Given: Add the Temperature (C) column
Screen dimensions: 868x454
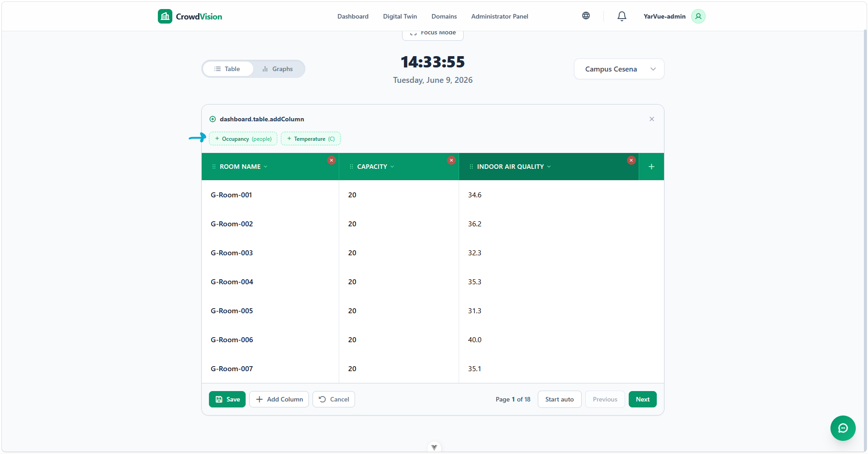Looking at the screenshot, I should pyautogui.click(x=311, y=139).
